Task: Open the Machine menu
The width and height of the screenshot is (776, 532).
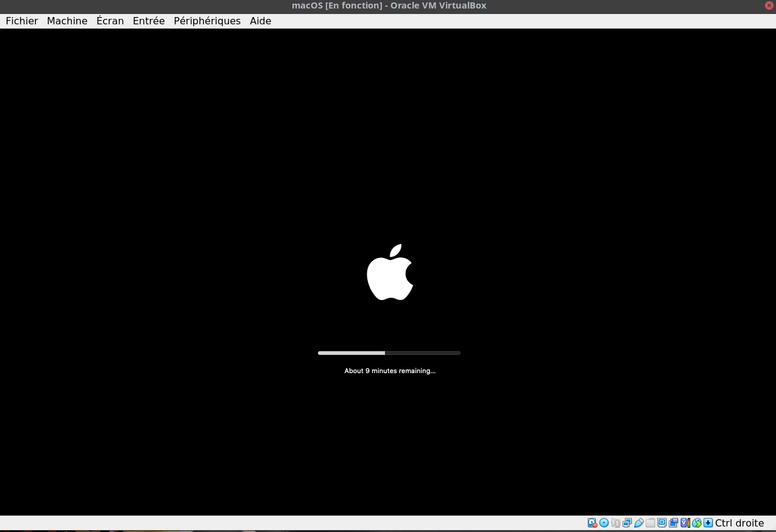Action: click(x=67, y=21)
